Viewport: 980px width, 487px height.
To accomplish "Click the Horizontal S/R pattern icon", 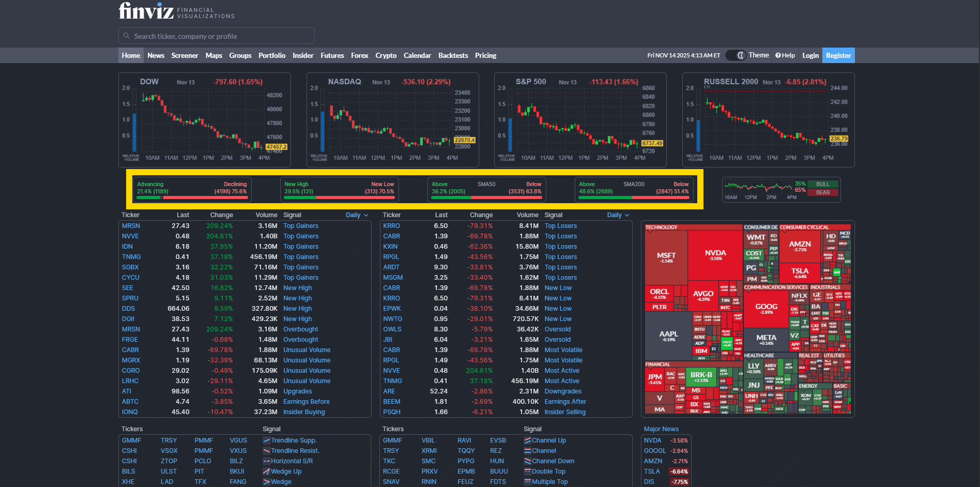I will (266, 461).
